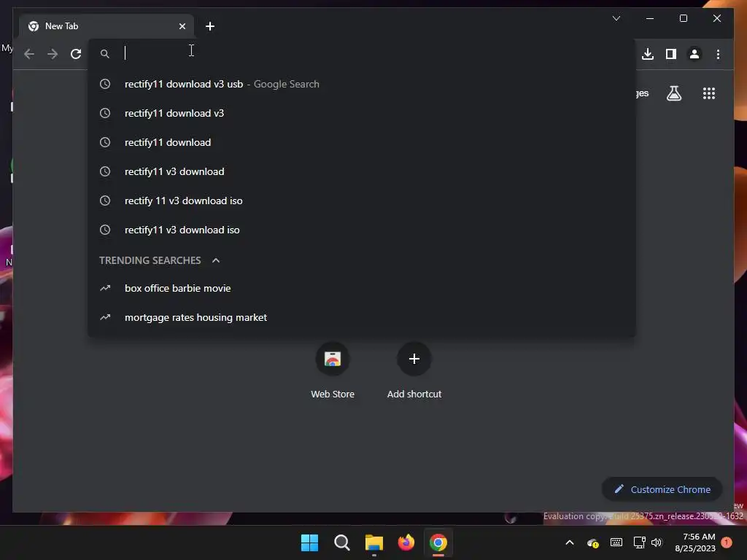This screenshot has height=560, width=747.
Task: Open network display tray icon
Action: [x=639, y=542]
